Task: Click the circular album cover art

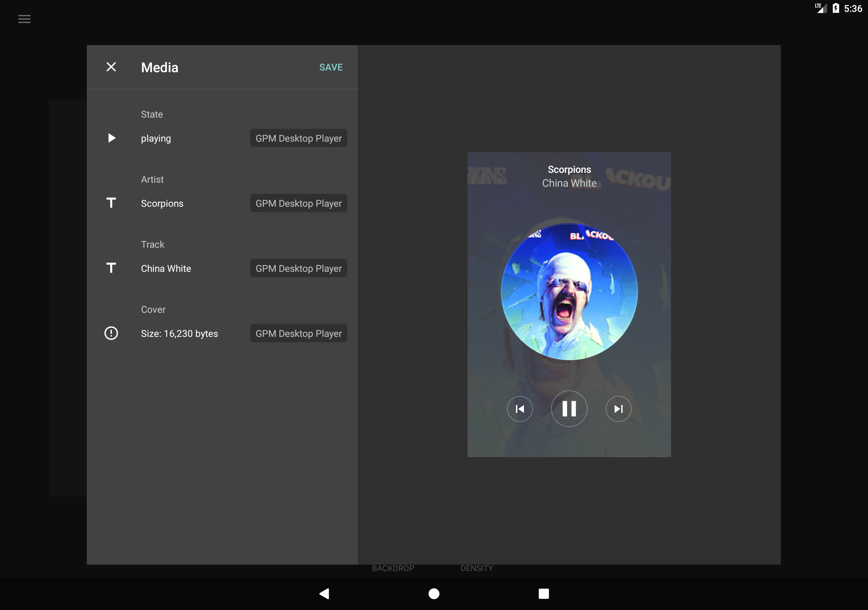Action: click(x=569, y=292)
